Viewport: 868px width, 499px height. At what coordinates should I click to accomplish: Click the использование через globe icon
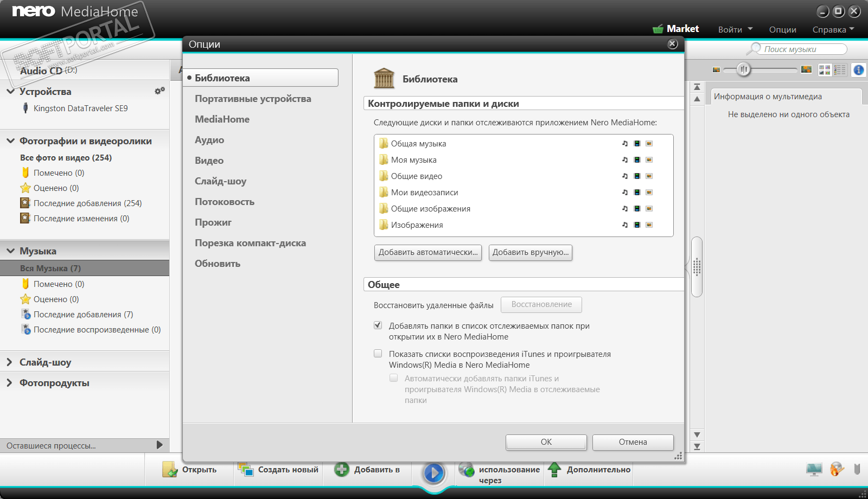[467, 470]
